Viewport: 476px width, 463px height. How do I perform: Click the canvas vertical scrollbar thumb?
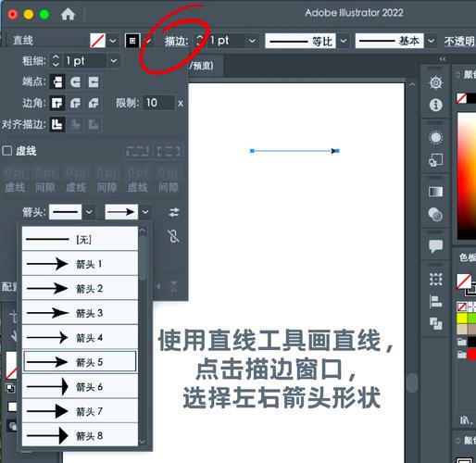pyautogui.click(x=412, y=382)
